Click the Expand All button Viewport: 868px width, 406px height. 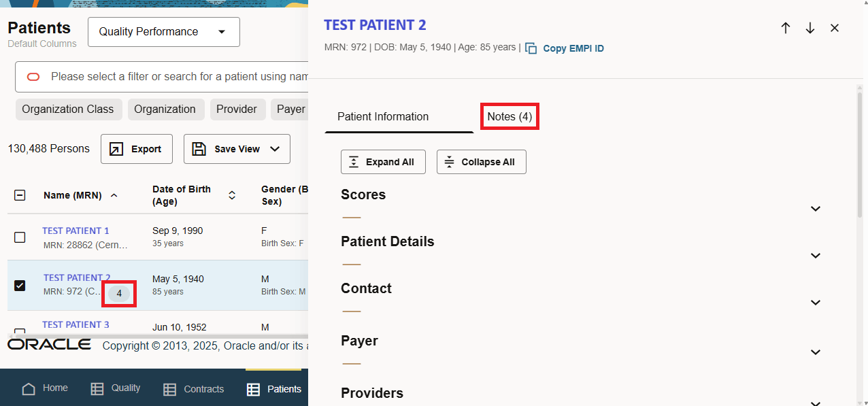(x=383, y=162)
